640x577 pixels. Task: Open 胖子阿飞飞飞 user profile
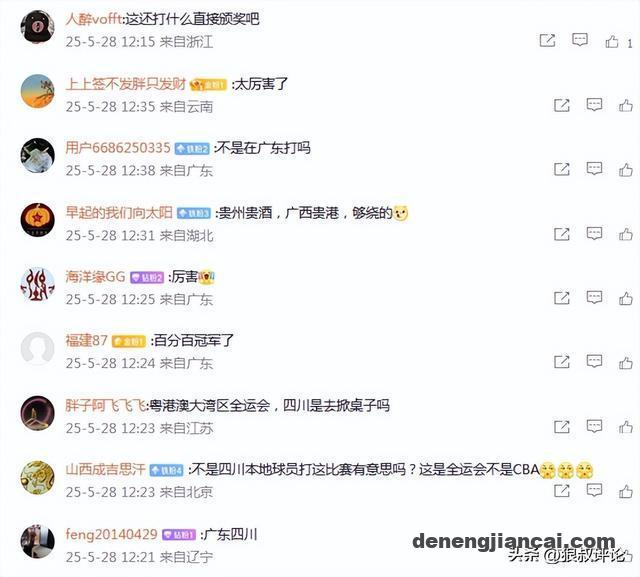pyautogui.click(x=105, y=405)
